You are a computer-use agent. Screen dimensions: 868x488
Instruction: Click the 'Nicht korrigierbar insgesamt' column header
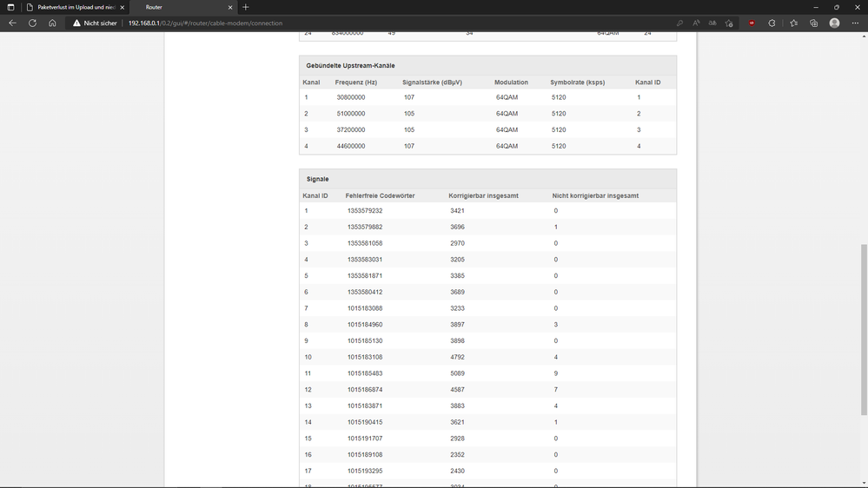pyautogui.click(x=595, y=196)
